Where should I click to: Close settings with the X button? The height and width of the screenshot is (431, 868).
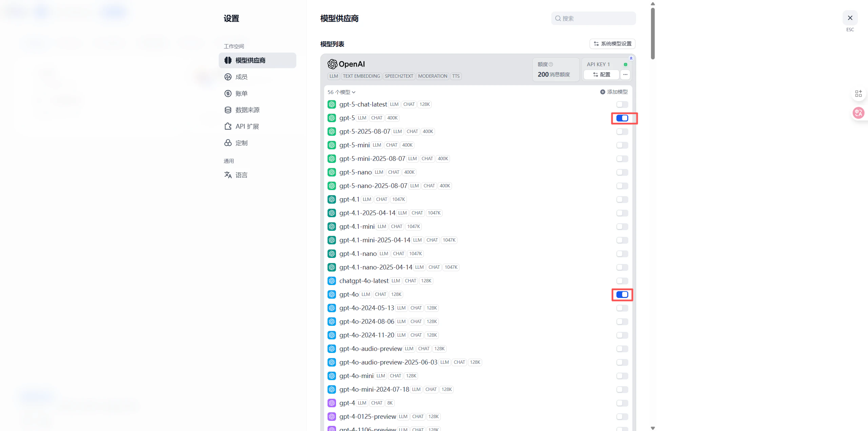click(x=850, y=18)
